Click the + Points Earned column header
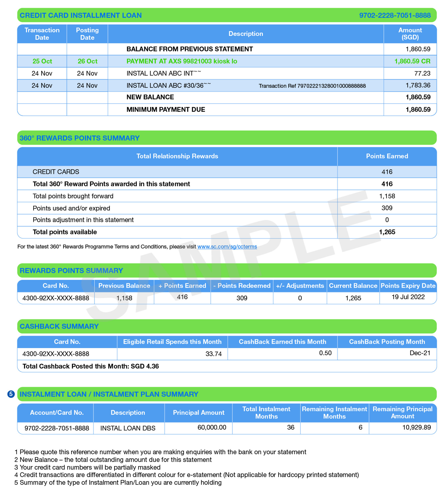The height and width of the screenshot is (504, 445). [x=182, y=286]
